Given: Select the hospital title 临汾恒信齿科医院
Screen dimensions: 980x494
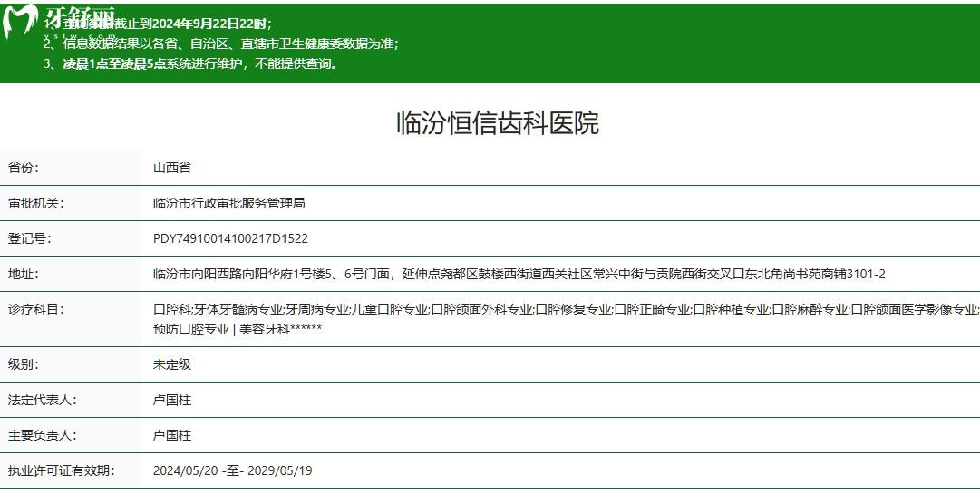Looking at the screenshot, I should pos(498,122).
